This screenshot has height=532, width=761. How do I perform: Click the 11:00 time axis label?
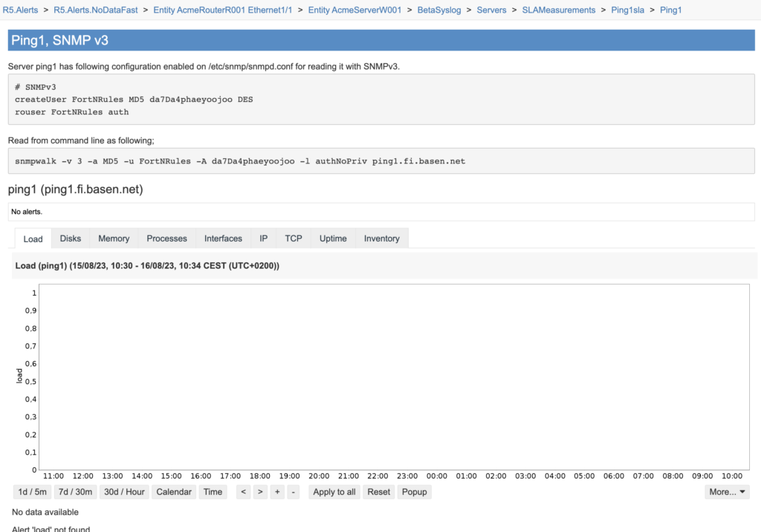pos(54,476)
